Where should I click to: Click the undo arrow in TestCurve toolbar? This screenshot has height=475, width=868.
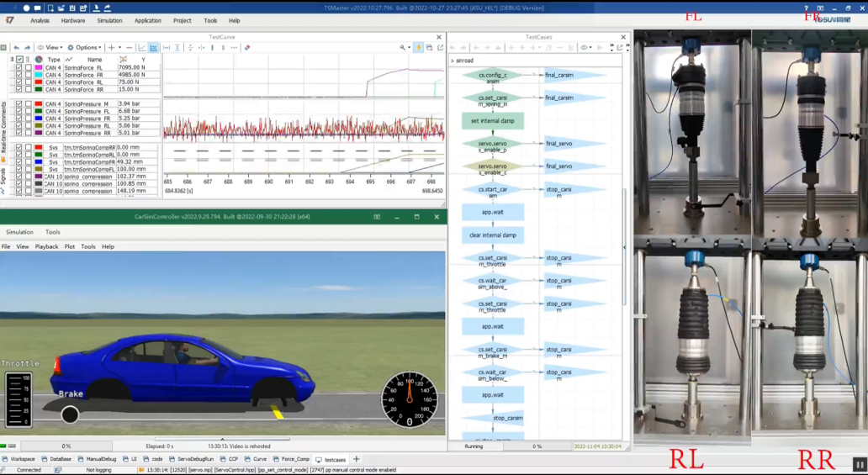(x=16, y=48)
